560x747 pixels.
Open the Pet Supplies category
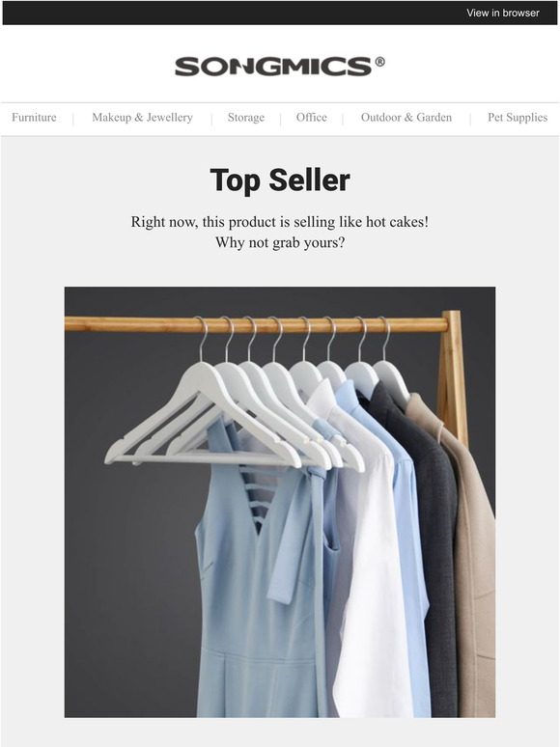click(x=518, y=118)
